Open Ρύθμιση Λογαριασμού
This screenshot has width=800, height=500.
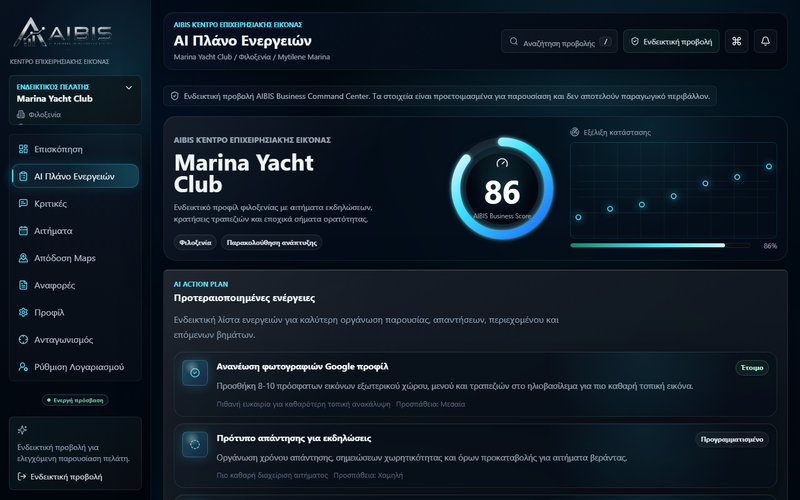coord(75,367)
